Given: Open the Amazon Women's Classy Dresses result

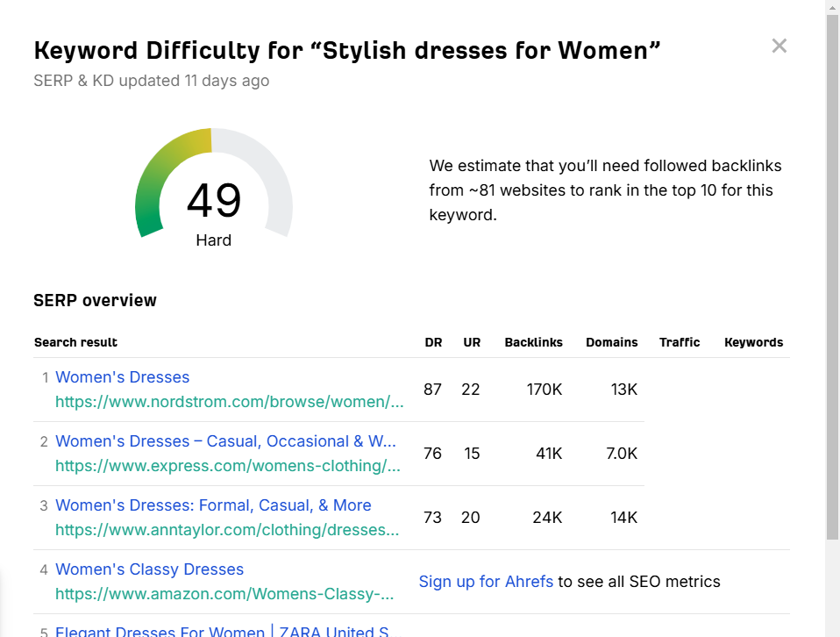Looking at the screenshot, I should (x=149, y=569).
